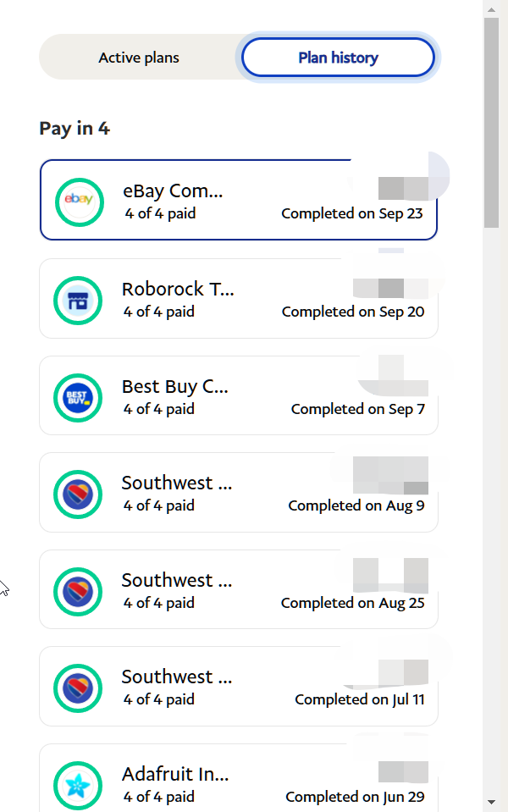Click the Southwest icon completed Jul 11
Viewport: 508px width, 812px height.
[79, 688]
